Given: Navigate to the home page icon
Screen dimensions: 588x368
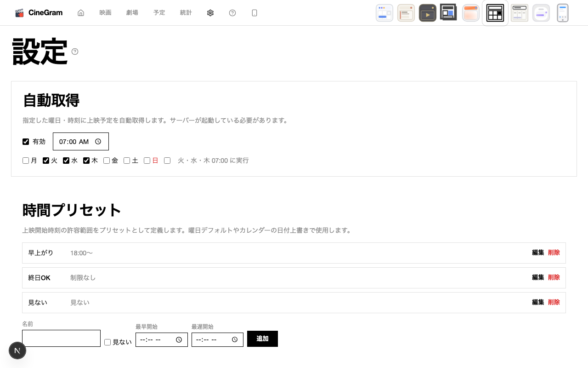Looking at the screenshot, I should click(81, 12).
